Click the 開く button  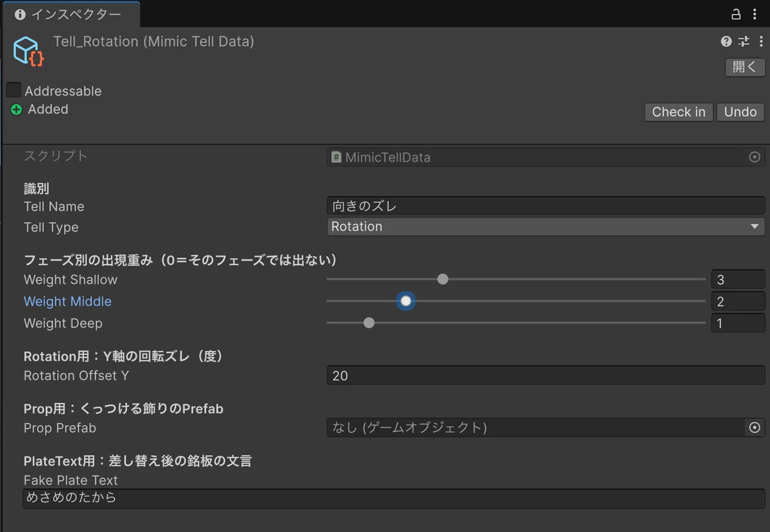click(x=745, y=67)
